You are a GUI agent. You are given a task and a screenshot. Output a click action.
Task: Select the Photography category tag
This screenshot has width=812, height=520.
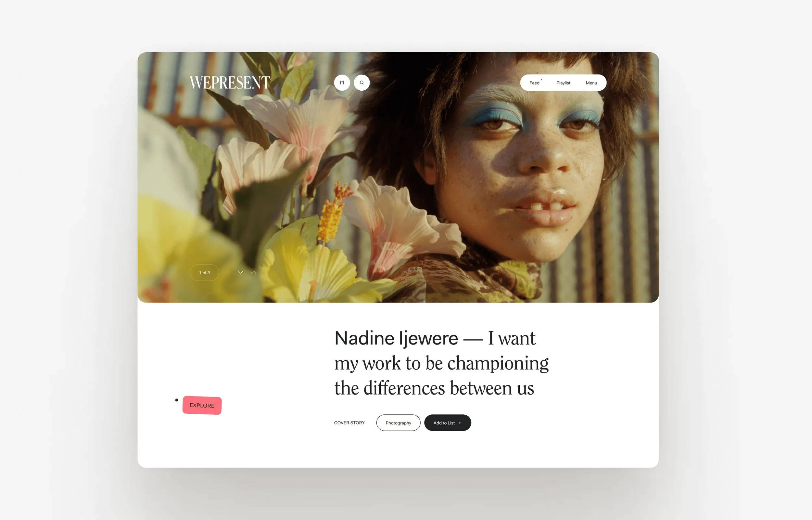click(x=398, y=423)
